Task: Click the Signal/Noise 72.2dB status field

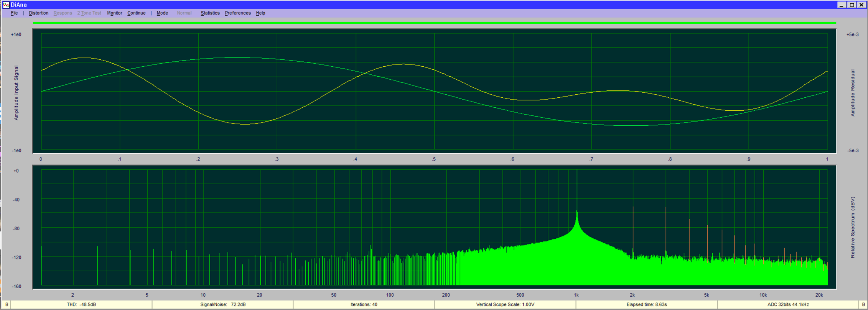Action: [223, 305]
